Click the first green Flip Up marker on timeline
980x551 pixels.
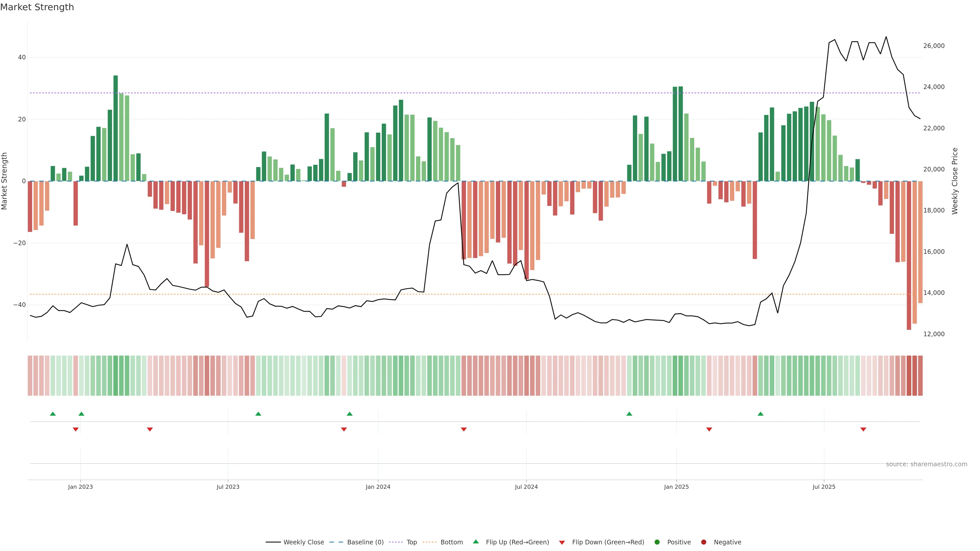click(x=53, y=414)
